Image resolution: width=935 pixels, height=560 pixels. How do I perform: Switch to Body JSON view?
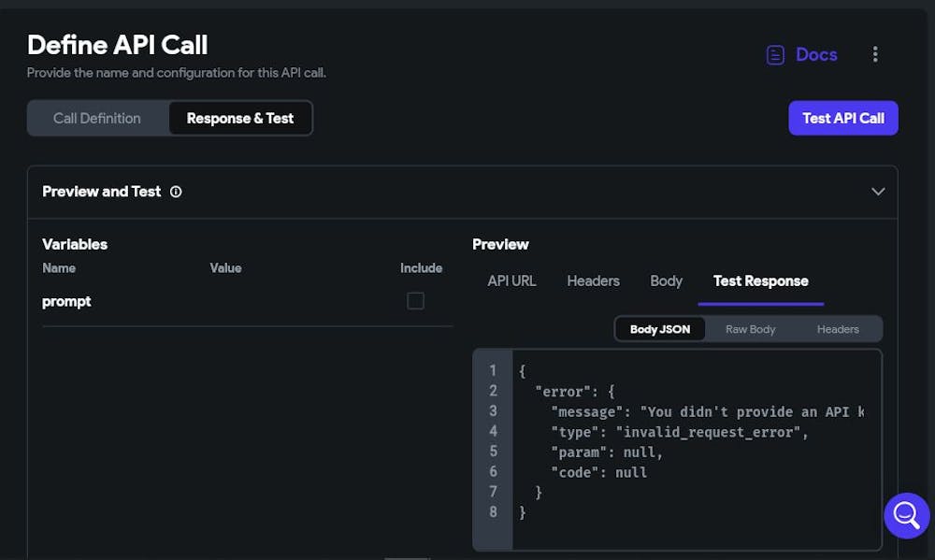click(660, 328)
